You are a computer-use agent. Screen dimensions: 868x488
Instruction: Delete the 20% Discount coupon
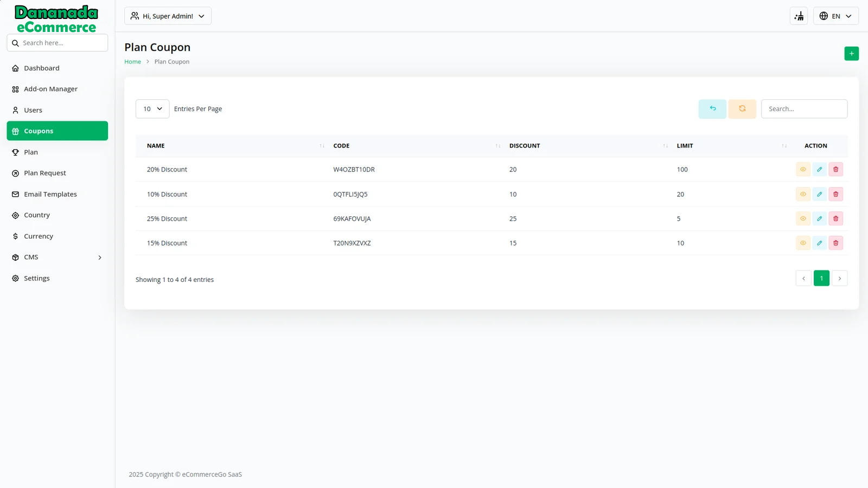tap(835, 170)
